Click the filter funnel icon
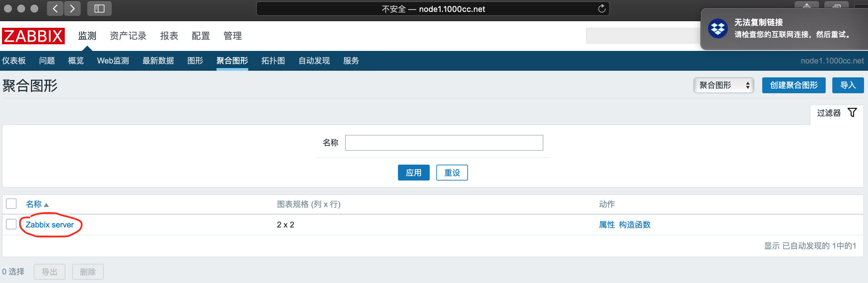868x283 pixels. point(852,112)
